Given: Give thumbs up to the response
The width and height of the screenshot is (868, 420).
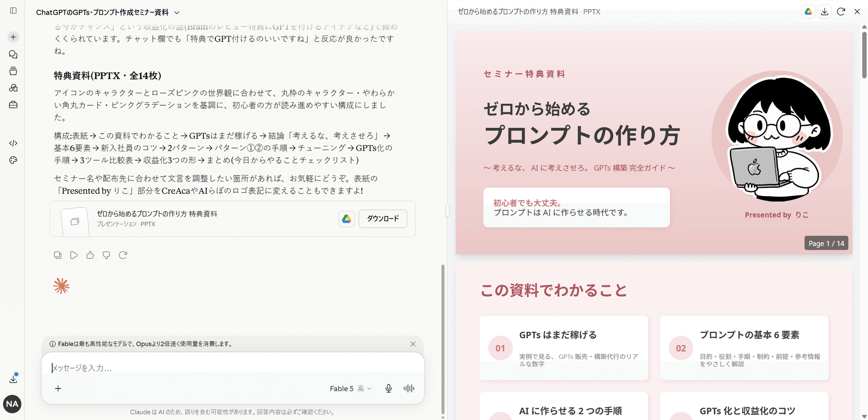Looking at the screenshot, I should click(90, 255).
